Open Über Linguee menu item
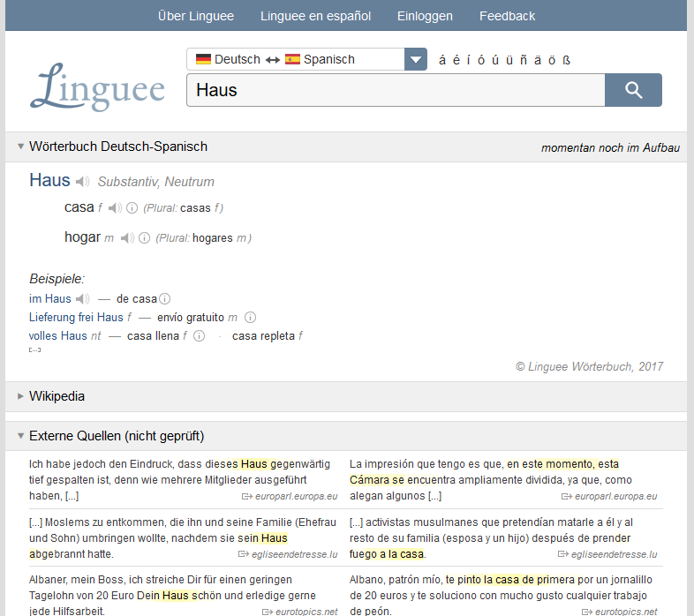The height and width of the screenshot is (616, 694). click(x=196, y=16)
